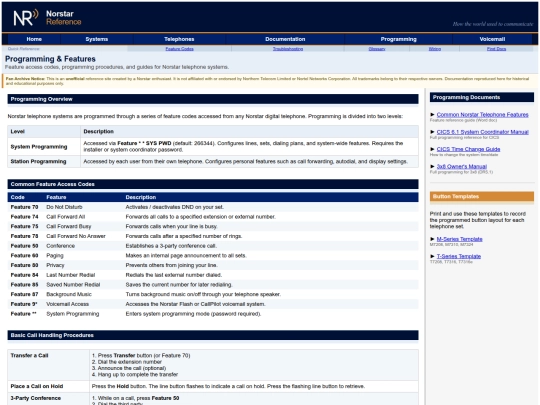Viewport: 540px width, 405px height.
Task: Select the Feature 87 code cell
Action: pyautogui.click(x=24, y=294)
